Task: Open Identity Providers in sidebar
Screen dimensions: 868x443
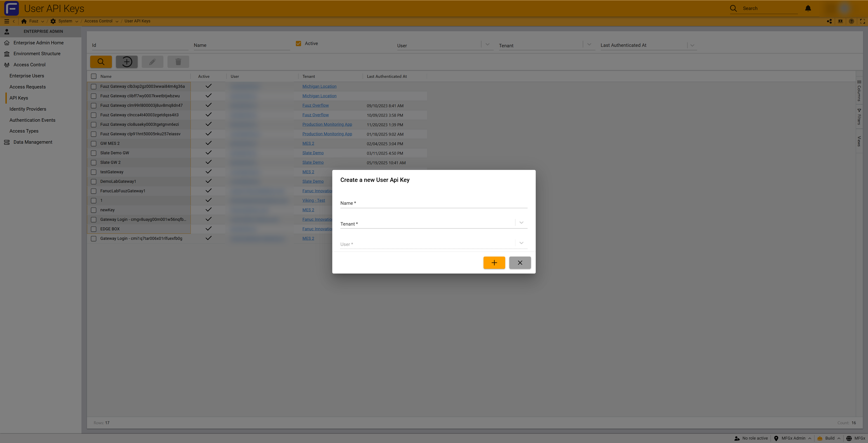Action: (x=28, y=109)
